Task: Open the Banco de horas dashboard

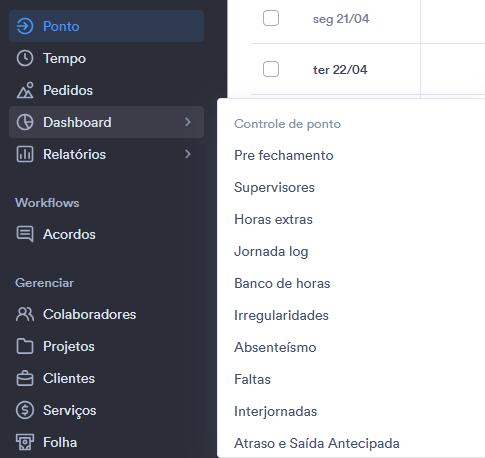Action: [282, 283]
